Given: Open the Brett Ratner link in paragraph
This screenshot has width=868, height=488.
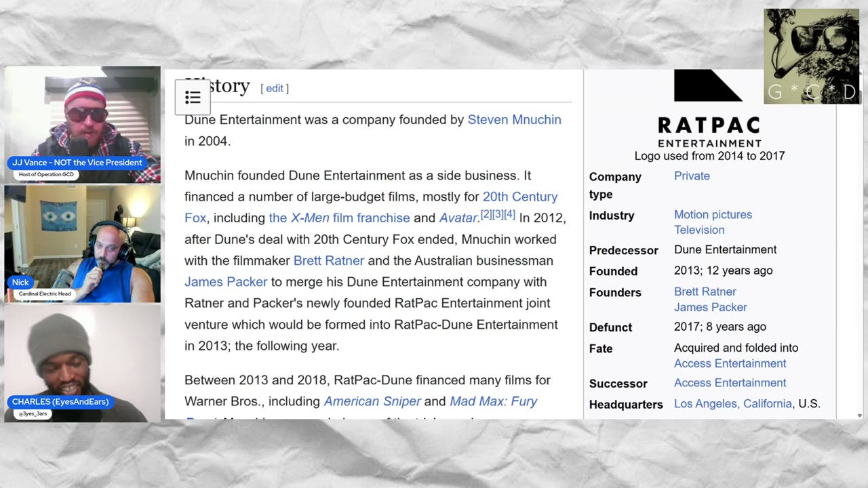Looking at the screenshot, I should point(329,260).
